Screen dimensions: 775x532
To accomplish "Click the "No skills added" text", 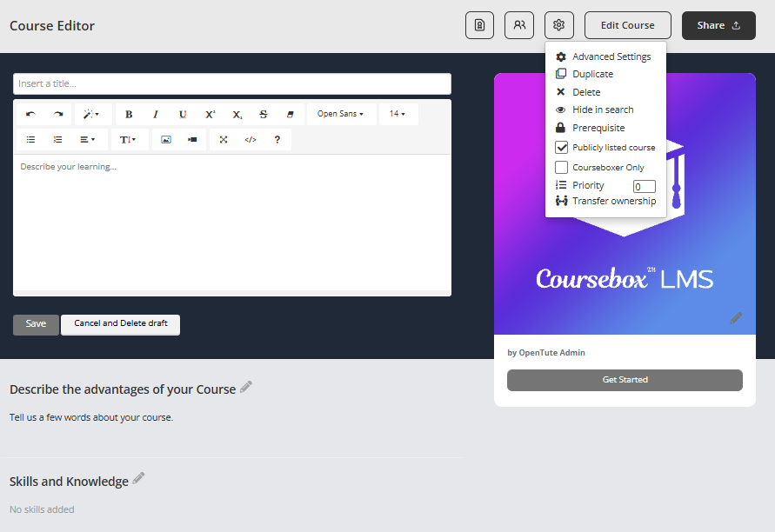I will (42, 509).
